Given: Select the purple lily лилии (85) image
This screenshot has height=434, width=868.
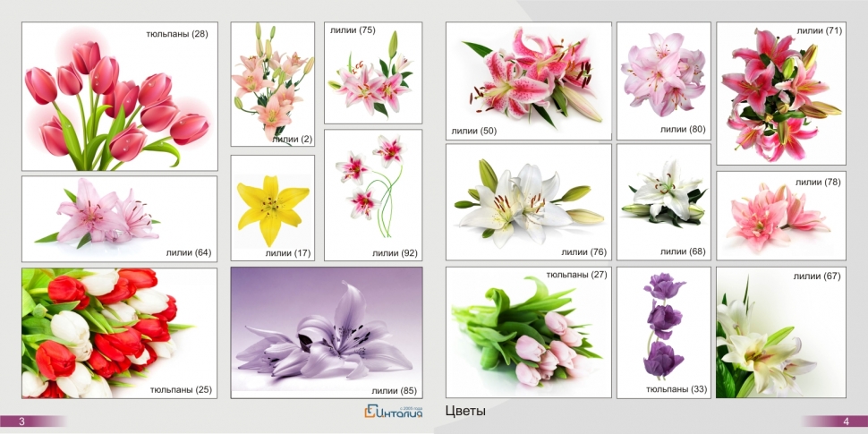Looking at the screenshot, I should click(x=327, y=332).
